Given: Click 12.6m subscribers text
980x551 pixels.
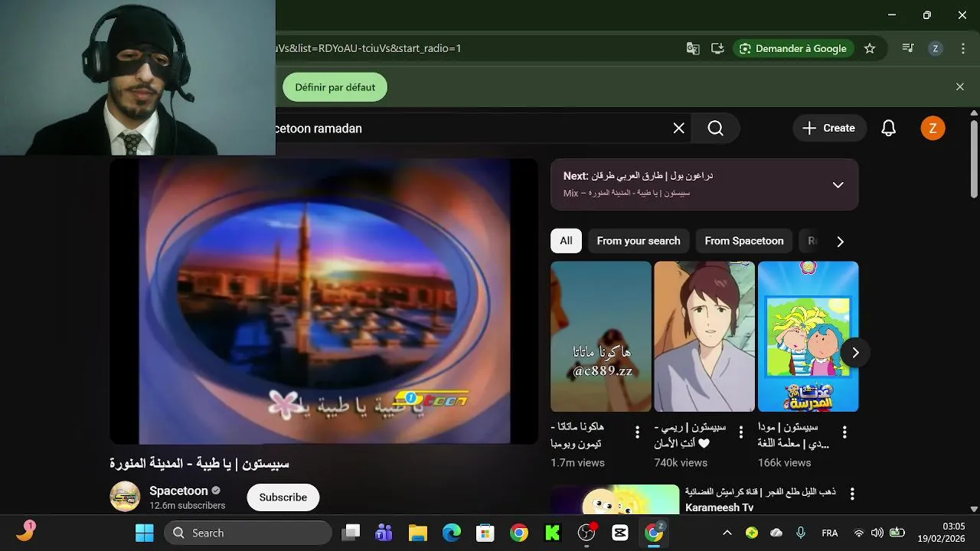Looking at the screenshot, I should click(x=188, y=506).
